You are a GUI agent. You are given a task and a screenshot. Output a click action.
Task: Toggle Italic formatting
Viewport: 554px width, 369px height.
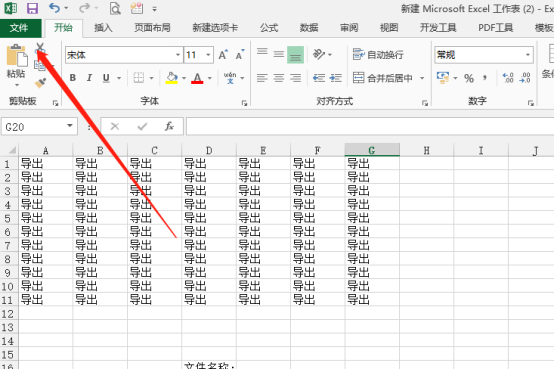(x=89, y=78)
